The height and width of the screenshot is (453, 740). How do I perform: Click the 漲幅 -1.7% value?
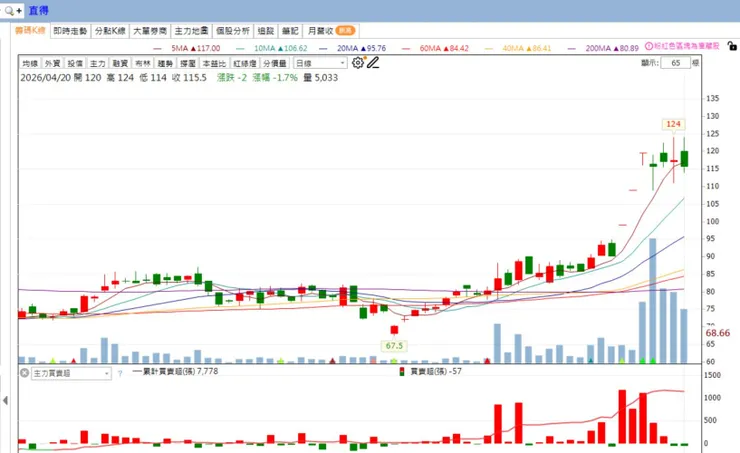point(275,77)
